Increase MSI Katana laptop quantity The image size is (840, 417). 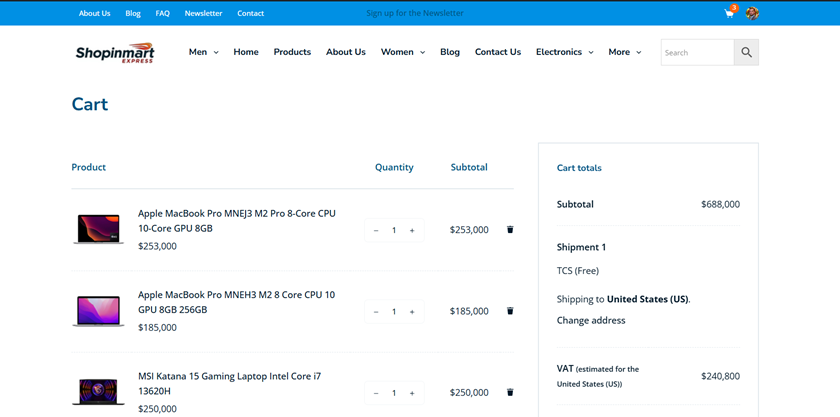click(x=411, y=394)
